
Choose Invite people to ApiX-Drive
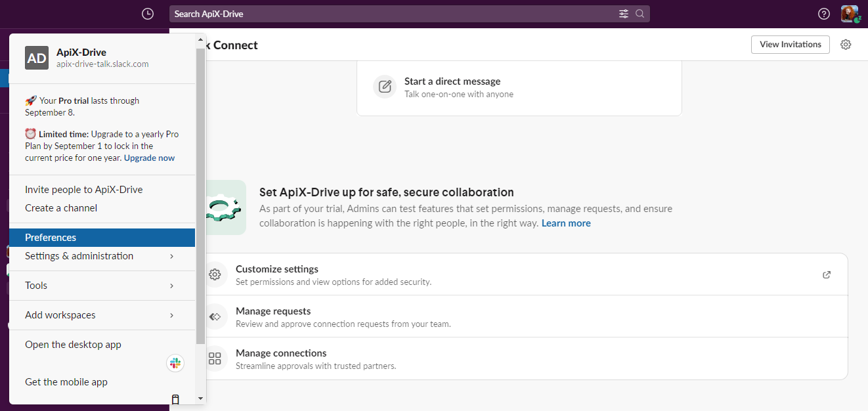[x=102, y=190]
